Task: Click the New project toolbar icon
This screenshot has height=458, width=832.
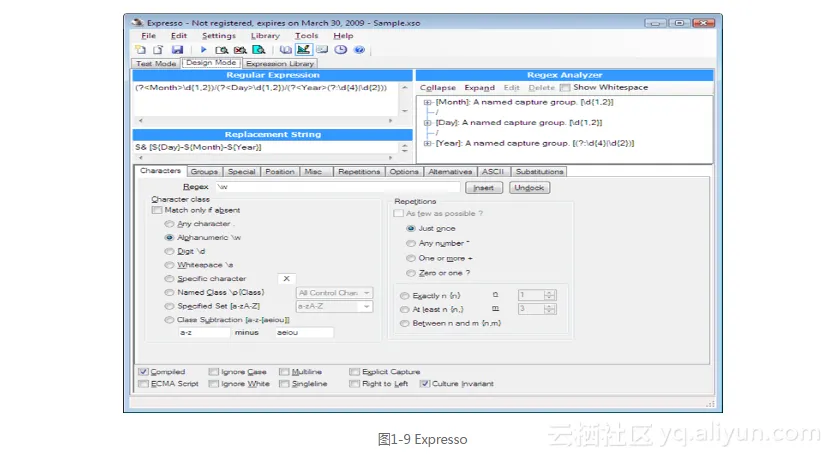Action: (141, 50)
